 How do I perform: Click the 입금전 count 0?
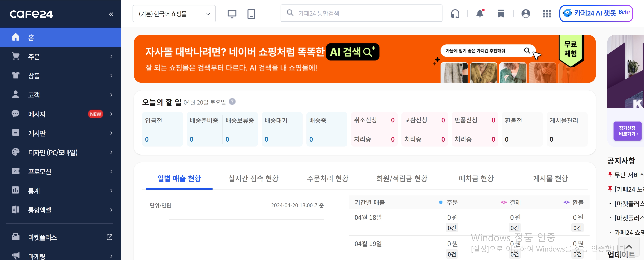click(x=147, y=139)
